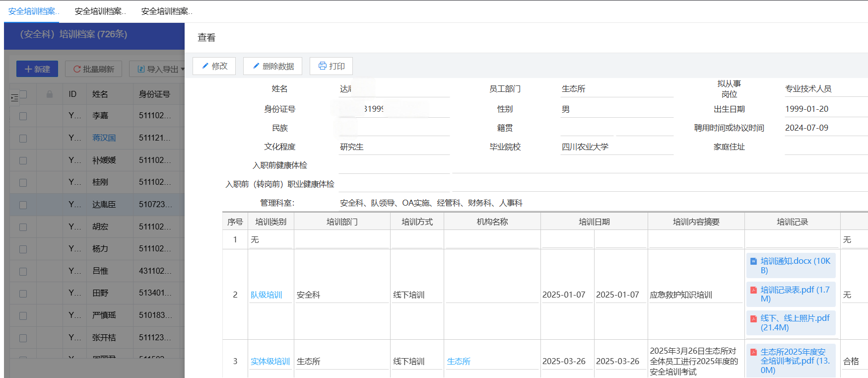Click the 修改 button

coord(214,66)
